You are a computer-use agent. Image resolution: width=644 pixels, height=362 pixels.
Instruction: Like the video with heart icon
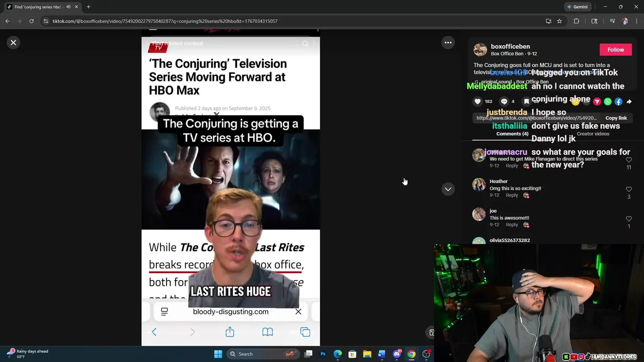pyautogui.click(x=477, y=102)
